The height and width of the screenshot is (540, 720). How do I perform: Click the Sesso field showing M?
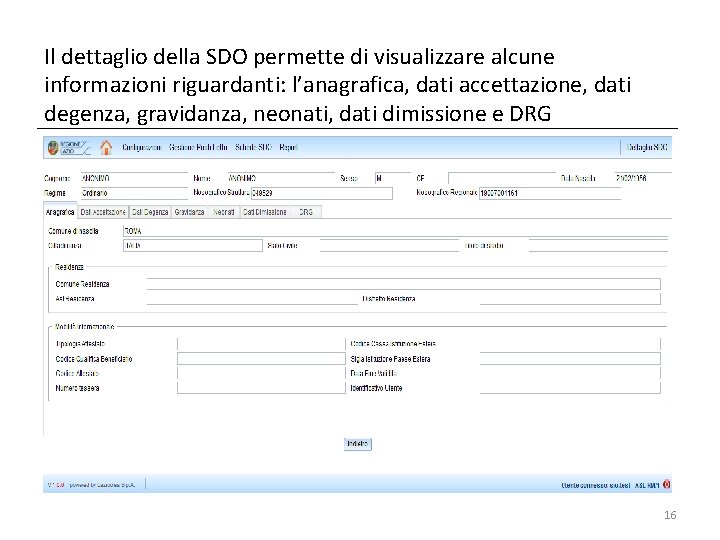(x=393, y=178)
